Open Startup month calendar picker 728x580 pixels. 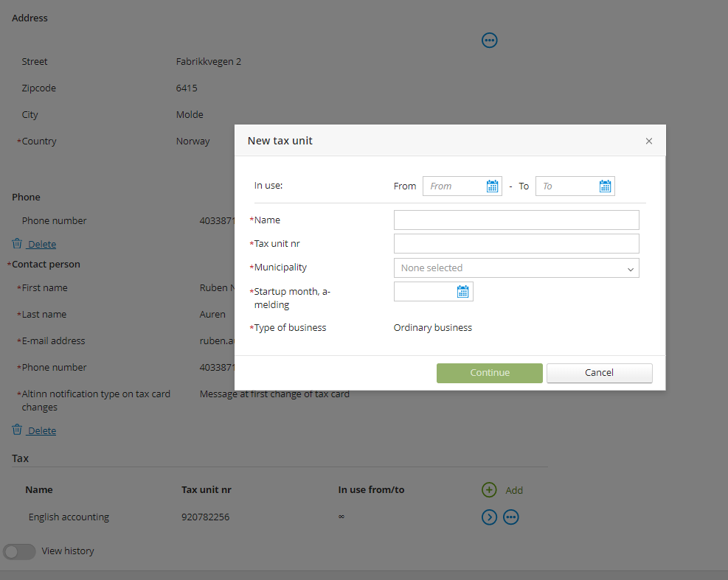(x=463, y=291)
